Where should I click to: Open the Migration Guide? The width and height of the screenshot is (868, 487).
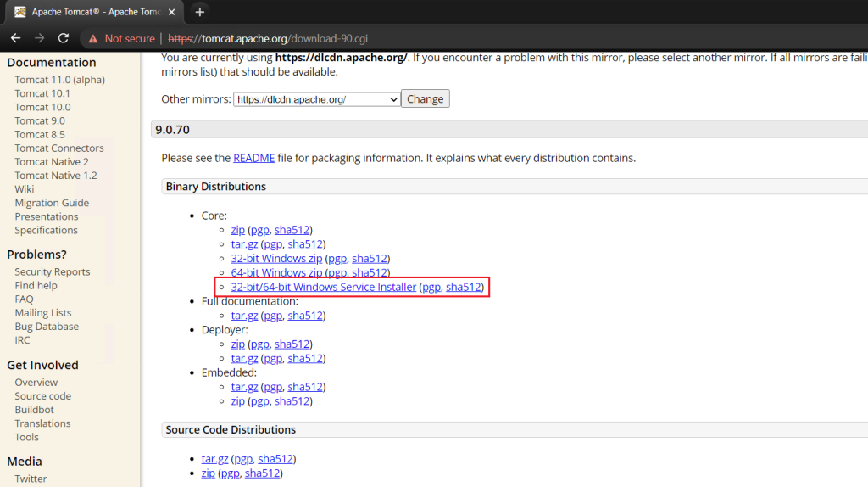(x=52, y=203)
